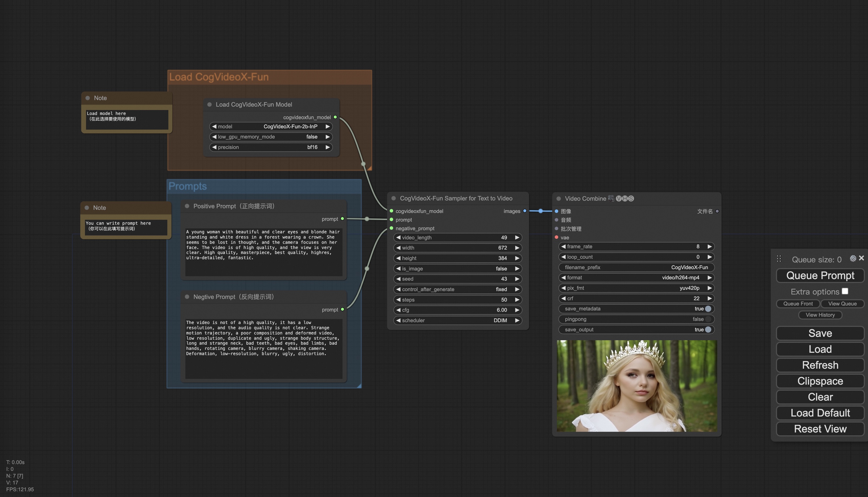
Task: Click Queue Front button
Action: [x=798, y=303]
